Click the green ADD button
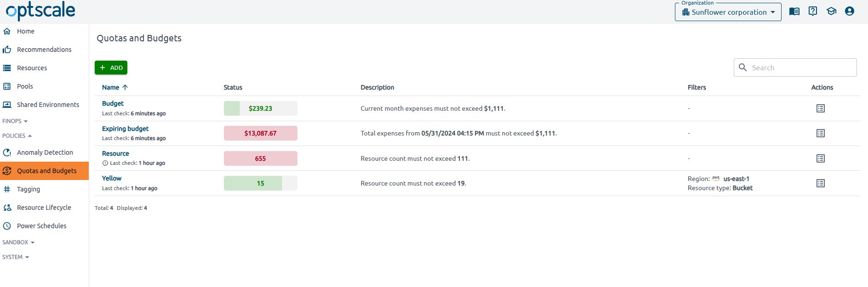 111,68
